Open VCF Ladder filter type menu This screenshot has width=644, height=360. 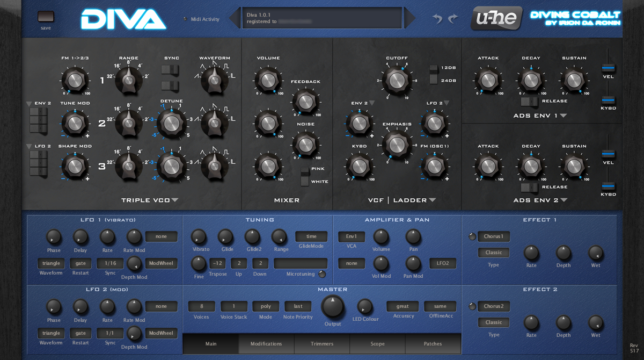402,200
